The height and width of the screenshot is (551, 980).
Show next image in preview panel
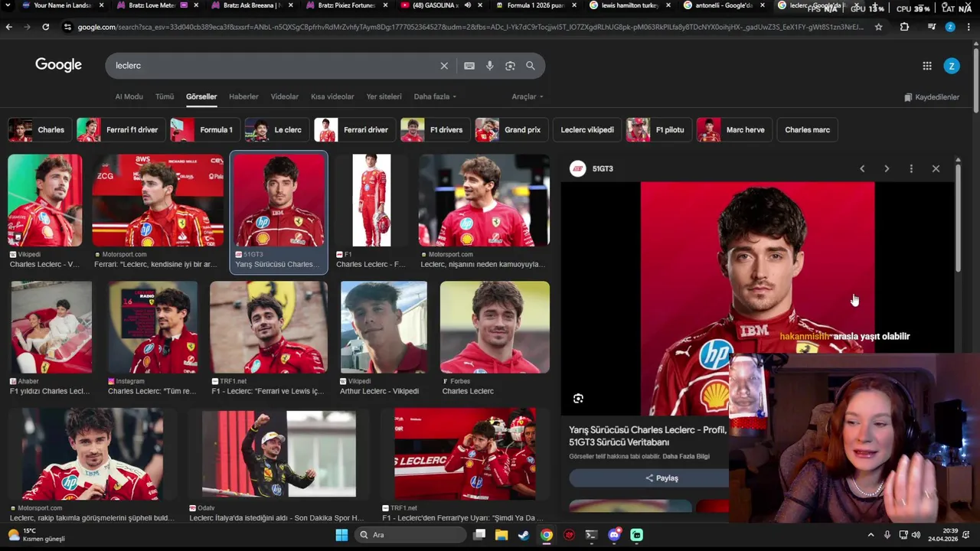(x=887, y=168)
